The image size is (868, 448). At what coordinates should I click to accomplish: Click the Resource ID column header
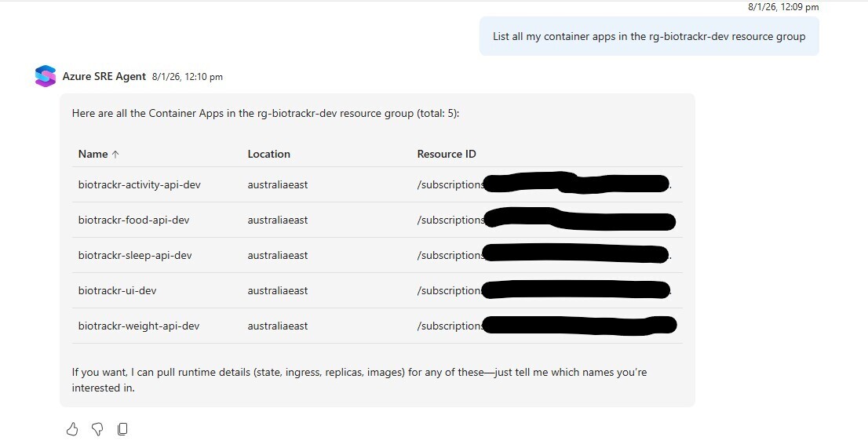coord(446,154)
